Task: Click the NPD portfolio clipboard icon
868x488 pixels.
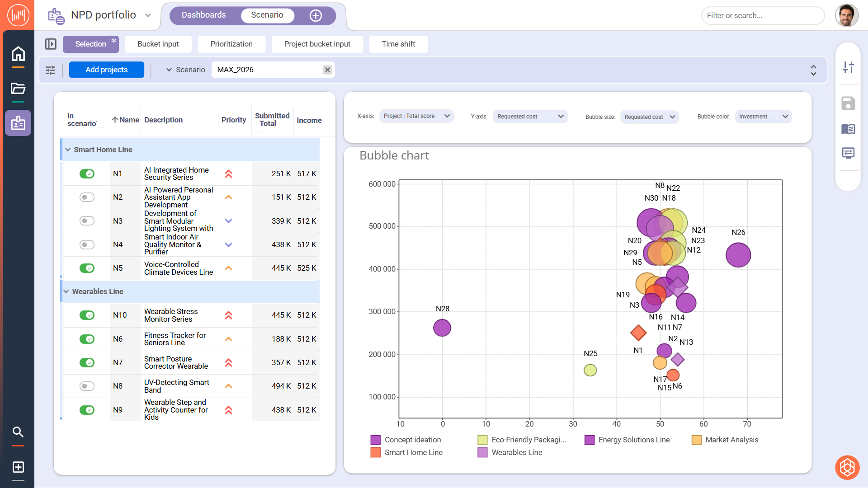Action: 56,16
